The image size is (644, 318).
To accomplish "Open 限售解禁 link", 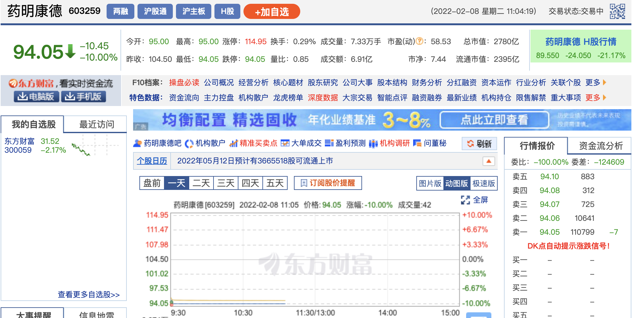I will pyautogui.click(x=531, y=98).
